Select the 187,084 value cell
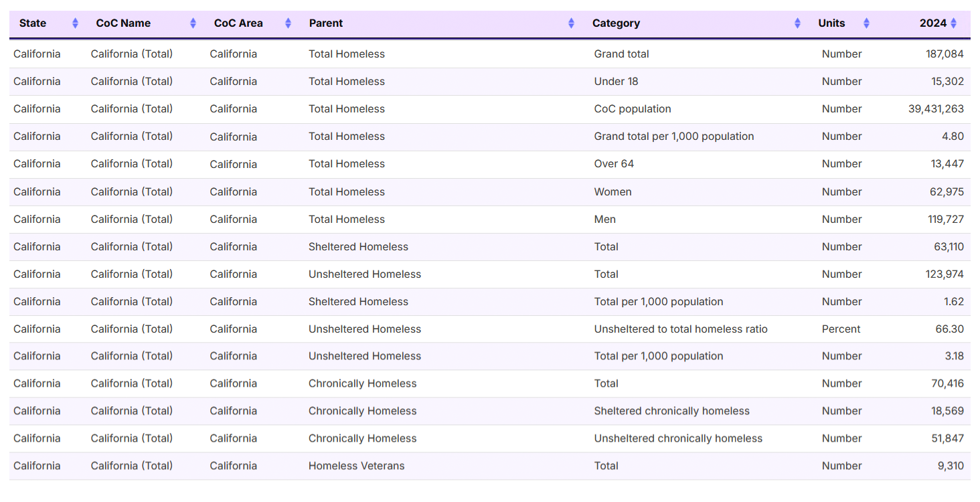The image size is (980, 502). point(945,54)
